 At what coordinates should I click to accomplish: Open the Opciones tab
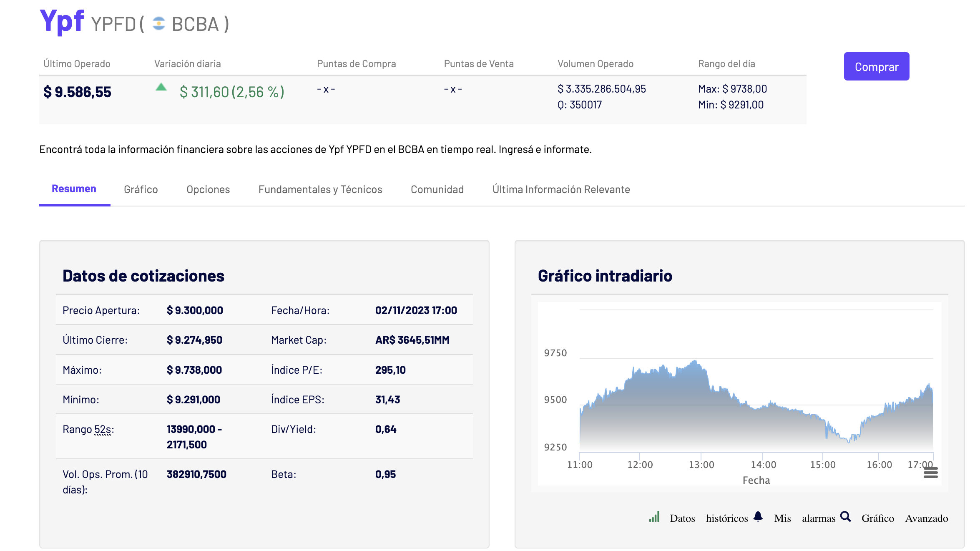[208, 189]
